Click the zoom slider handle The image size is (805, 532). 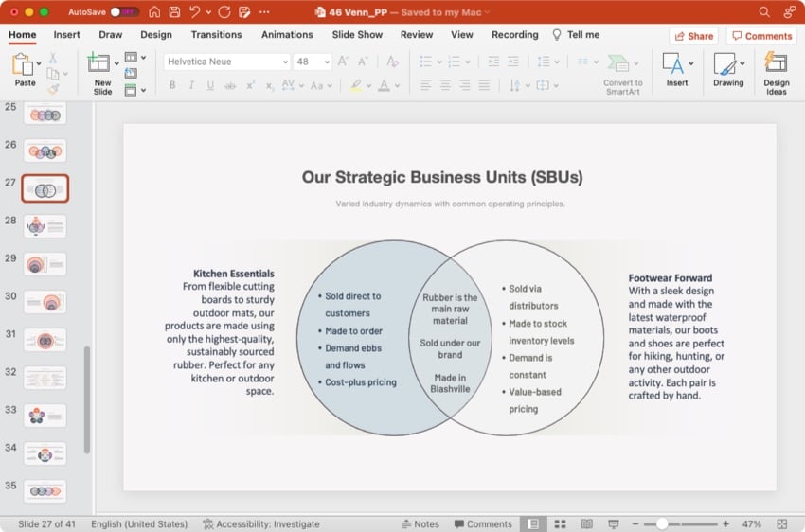coord(662,523)
